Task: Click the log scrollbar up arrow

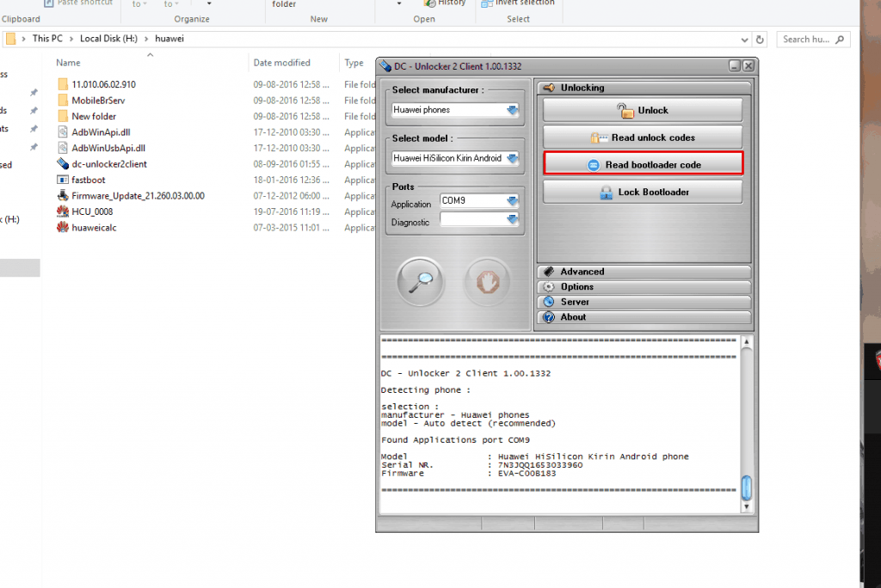Action: click(x=746, y=341)
